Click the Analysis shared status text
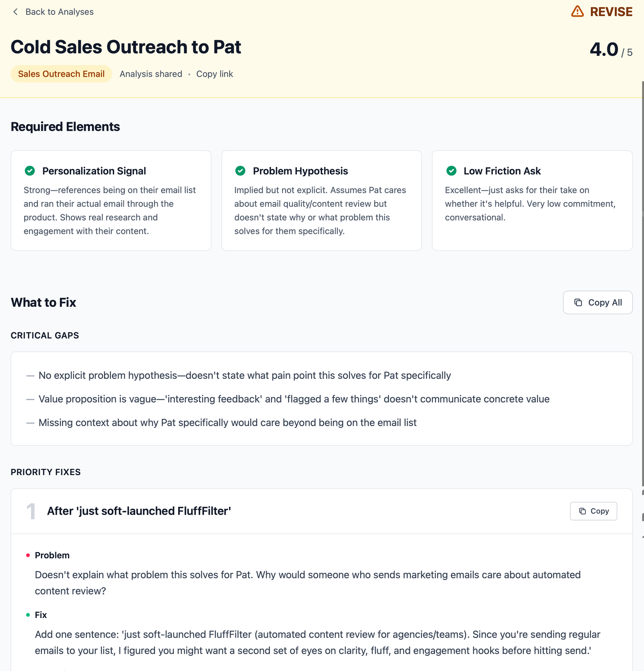 (x=151, y=74)
